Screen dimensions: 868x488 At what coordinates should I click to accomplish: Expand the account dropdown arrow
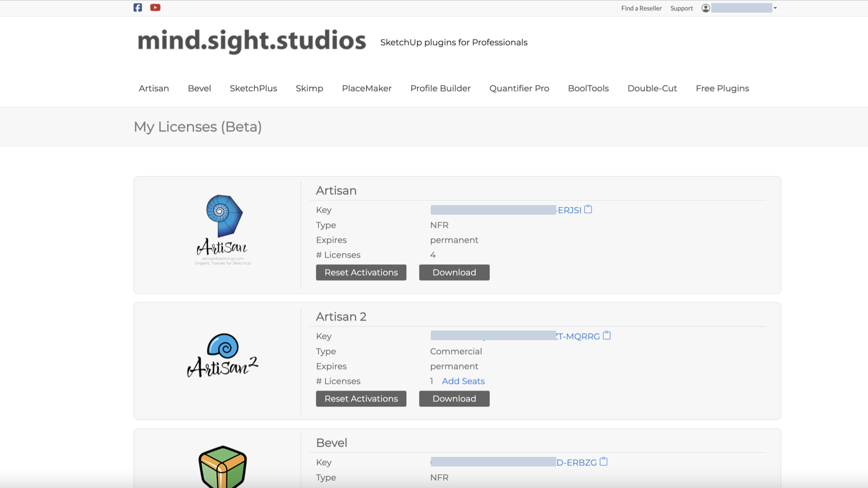775,8
